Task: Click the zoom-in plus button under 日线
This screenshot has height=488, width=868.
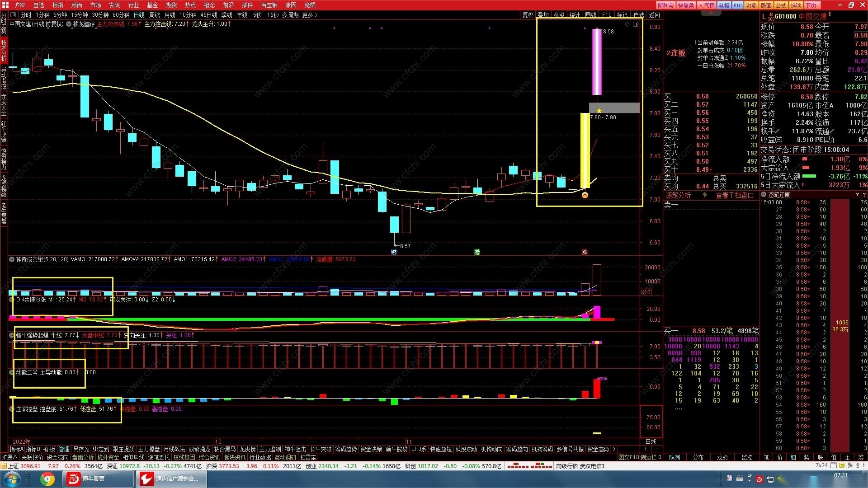Action: coord(646,449)
